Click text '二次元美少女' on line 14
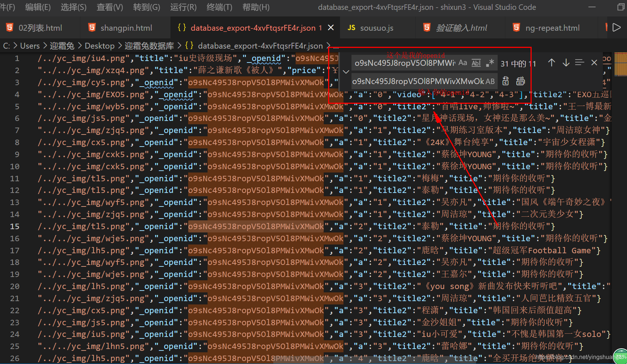 pos(547,215)
